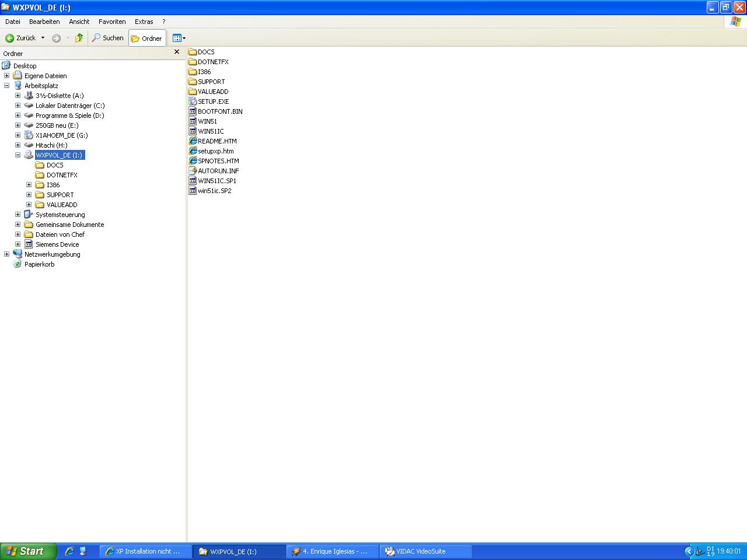Select the WIN51IC file icon
Viewport: 747px width, 560px height.
point(193,131)
